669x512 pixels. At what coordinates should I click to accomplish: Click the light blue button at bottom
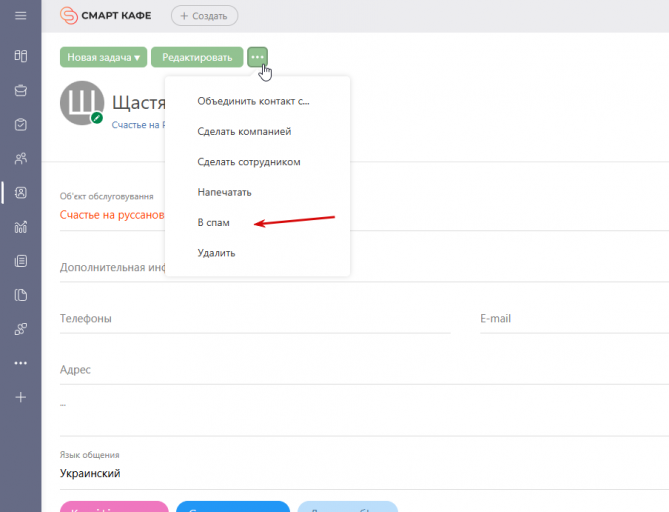click(x=348, y=506)
